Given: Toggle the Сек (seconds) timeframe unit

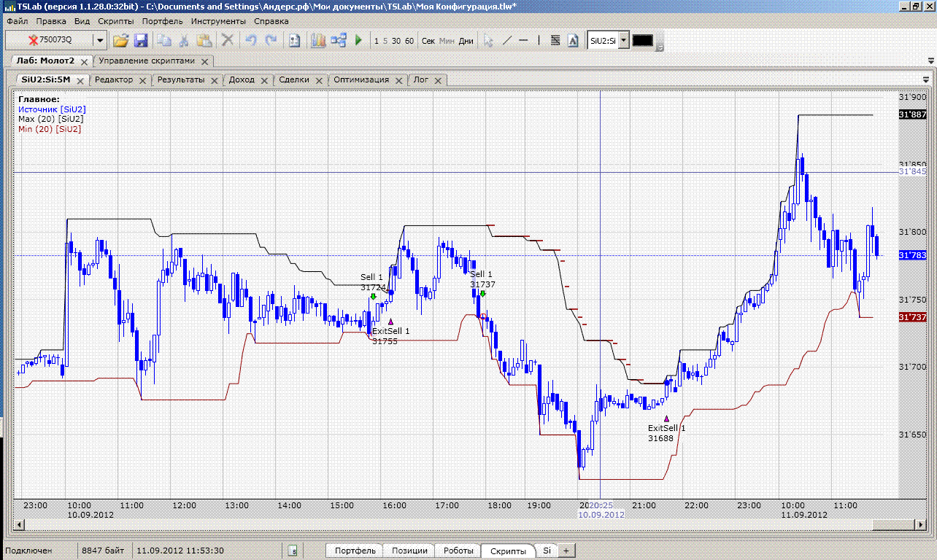Looking at the screenshot, I should [x=428, y=41].
